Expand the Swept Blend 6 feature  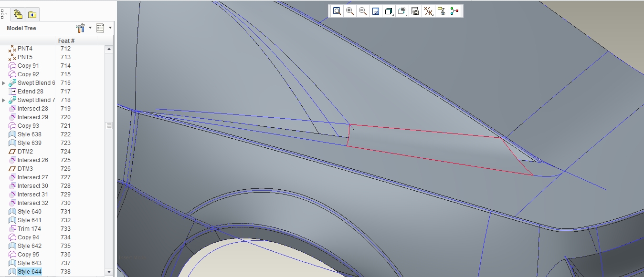coord(4,83)
